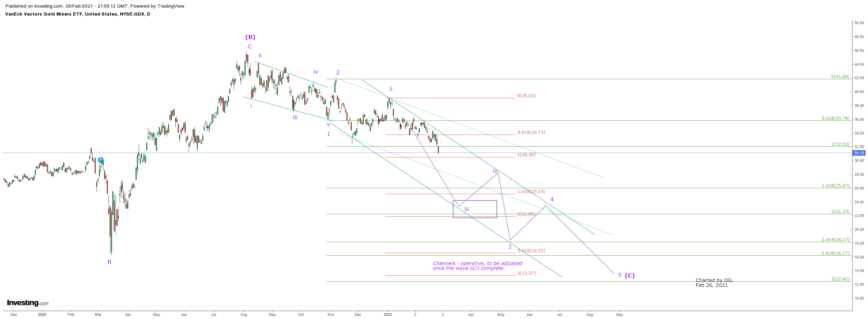Click the projected wave '4' label
The image size is (868, 319).
coord(552,200)
